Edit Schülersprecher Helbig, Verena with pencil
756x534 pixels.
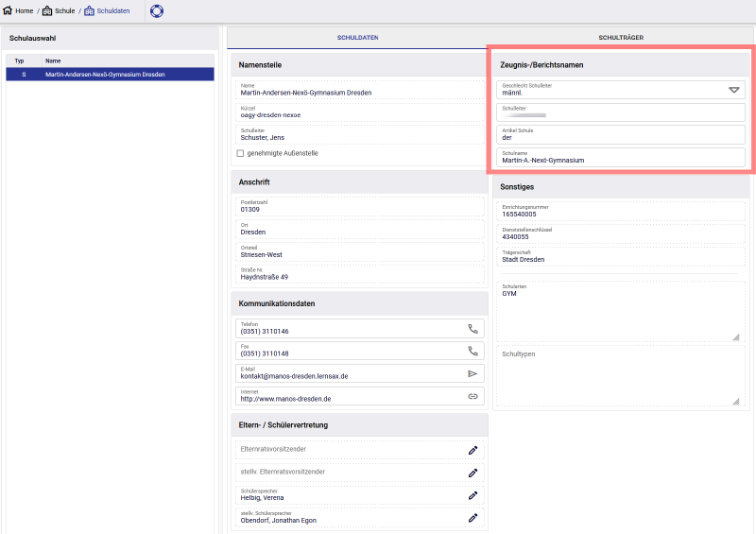tap(473, 494)
